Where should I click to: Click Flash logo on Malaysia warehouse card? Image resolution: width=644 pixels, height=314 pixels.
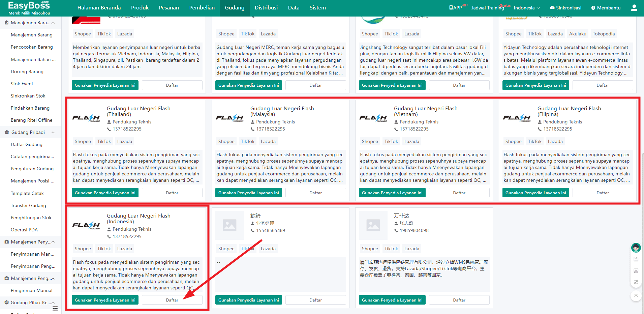(230, 118)
